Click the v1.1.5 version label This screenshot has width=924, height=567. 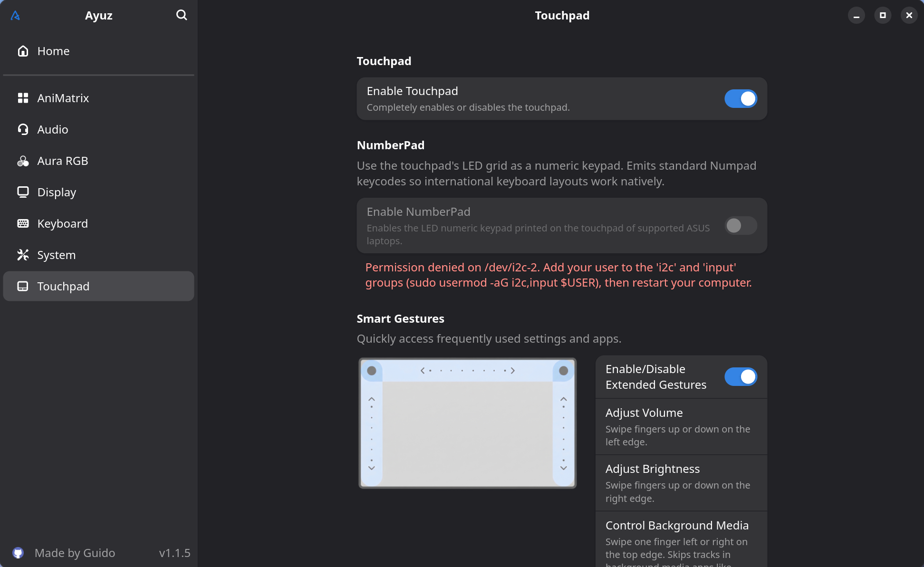coord(174,553)
